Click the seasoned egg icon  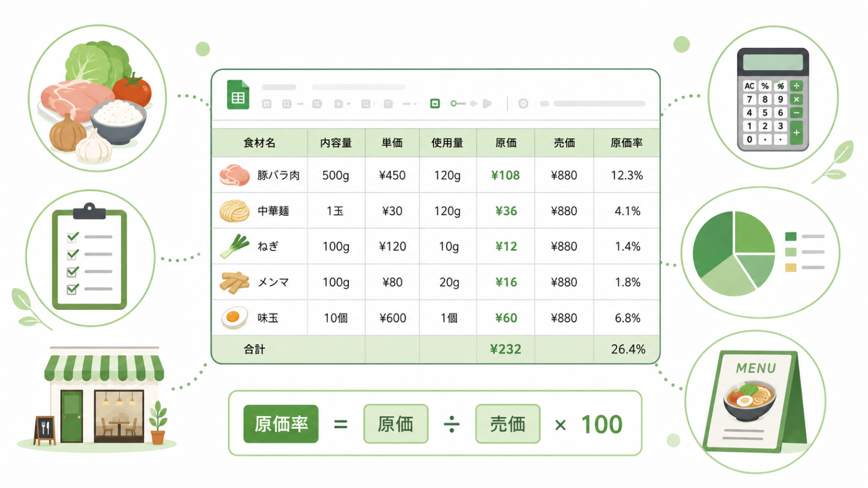pos(235,318)
